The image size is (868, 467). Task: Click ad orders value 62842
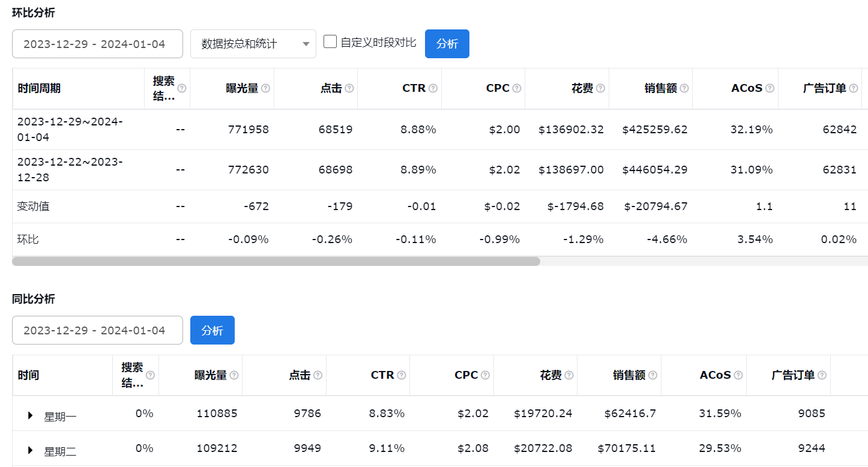840,129
